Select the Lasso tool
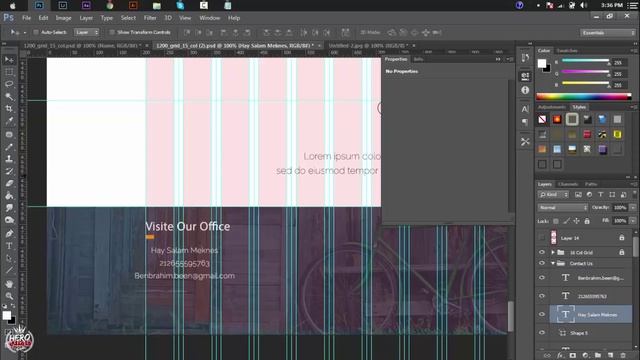 [9, 84]
